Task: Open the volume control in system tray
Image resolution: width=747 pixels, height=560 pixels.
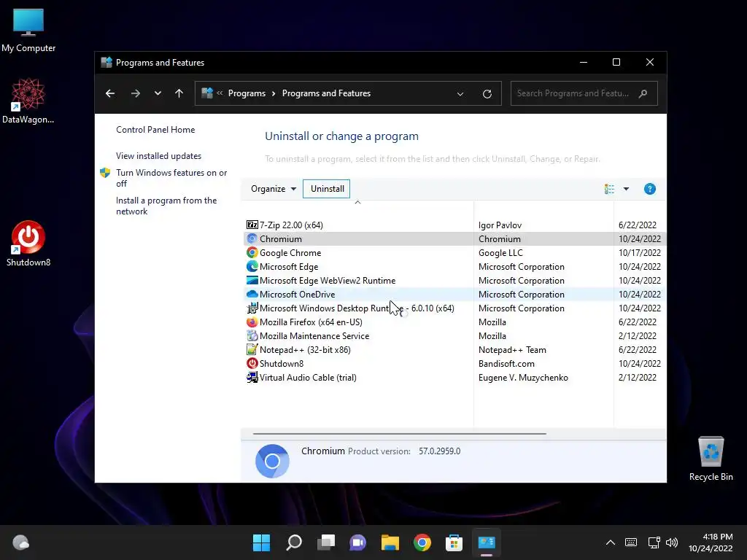Action: (x=672, y=542)
